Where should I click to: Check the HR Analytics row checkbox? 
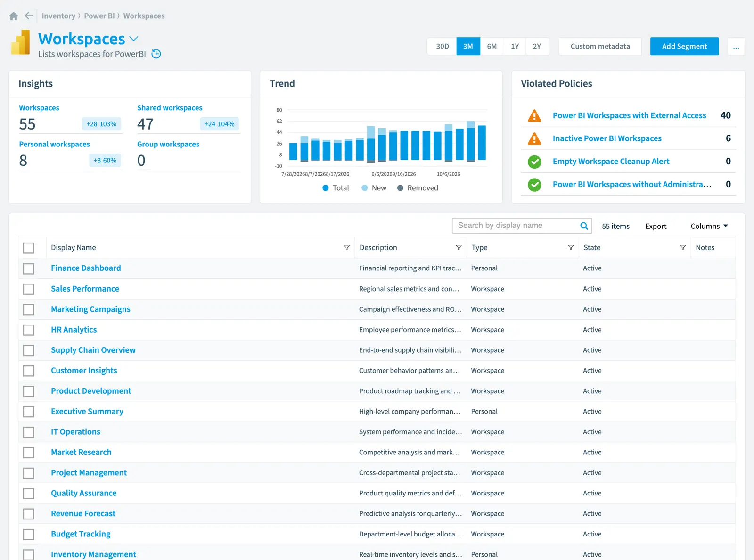(x=29, y=330)
